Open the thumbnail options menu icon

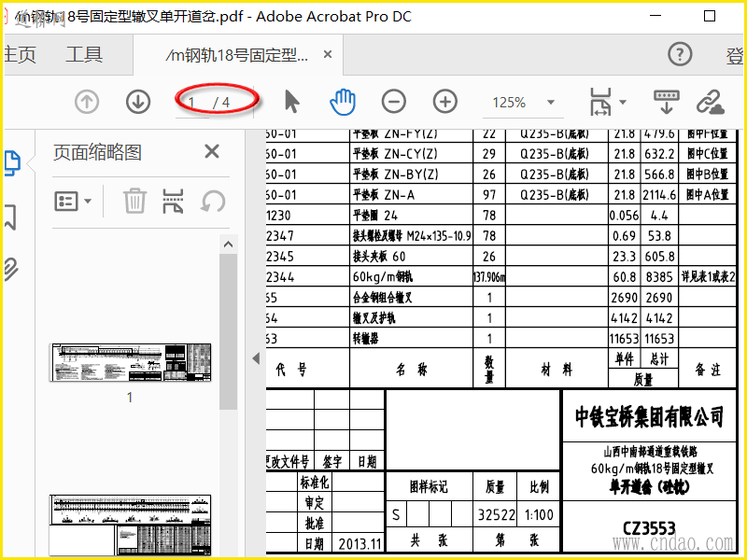pyautogui.click(x=73, y=202)
